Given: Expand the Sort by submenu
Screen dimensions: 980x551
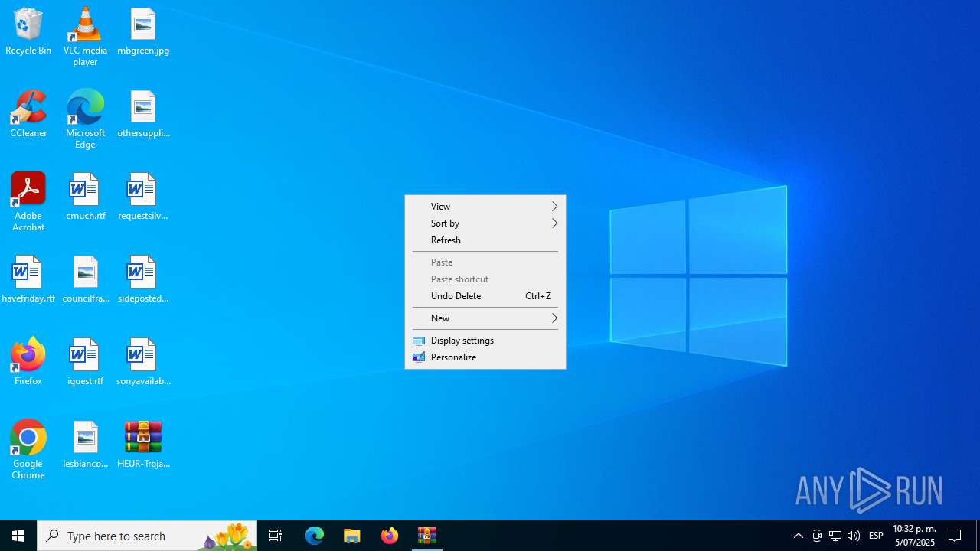Looking at the screenshot, I should coord(485,223).
